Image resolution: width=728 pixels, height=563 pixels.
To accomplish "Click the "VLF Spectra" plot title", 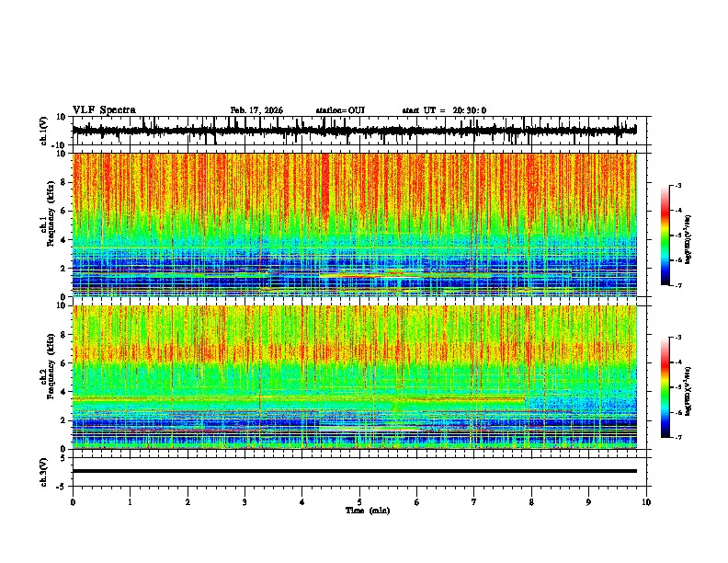I will pyautogui.click(x=104, y=110).
